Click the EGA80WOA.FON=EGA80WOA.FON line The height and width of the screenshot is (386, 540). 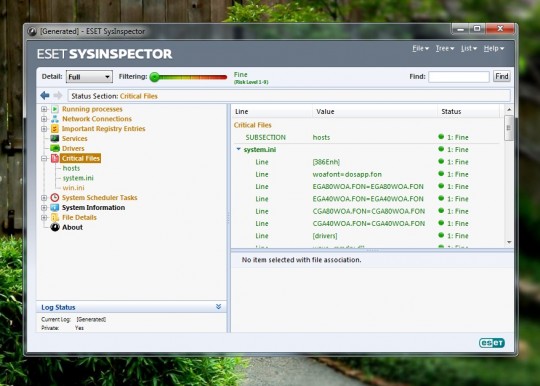pos(368,187)
